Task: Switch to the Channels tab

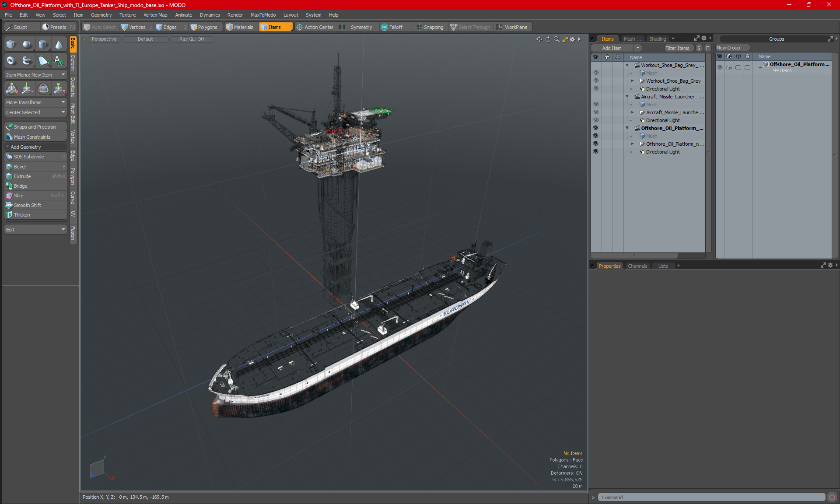Action: tap(637, 266)
